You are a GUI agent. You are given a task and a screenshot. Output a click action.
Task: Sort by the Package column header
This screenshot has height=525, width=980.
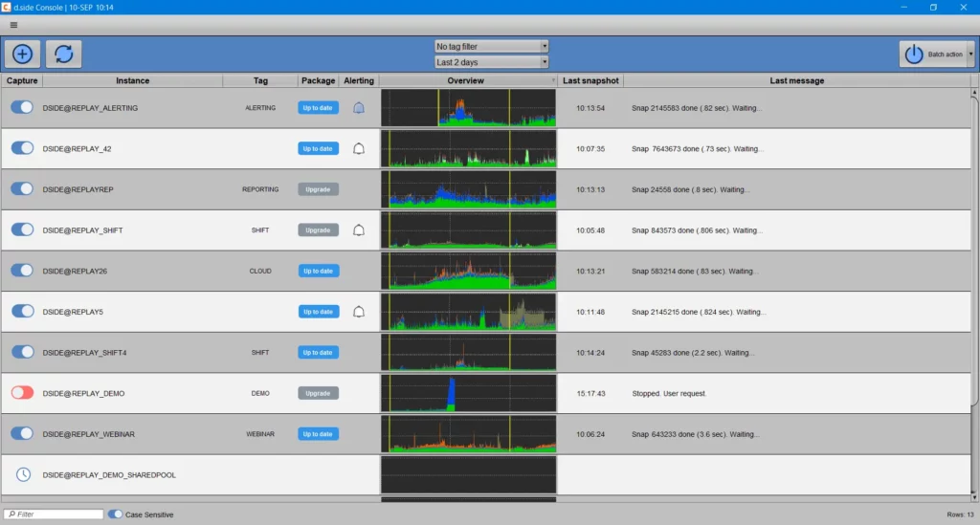click(318, 80)
